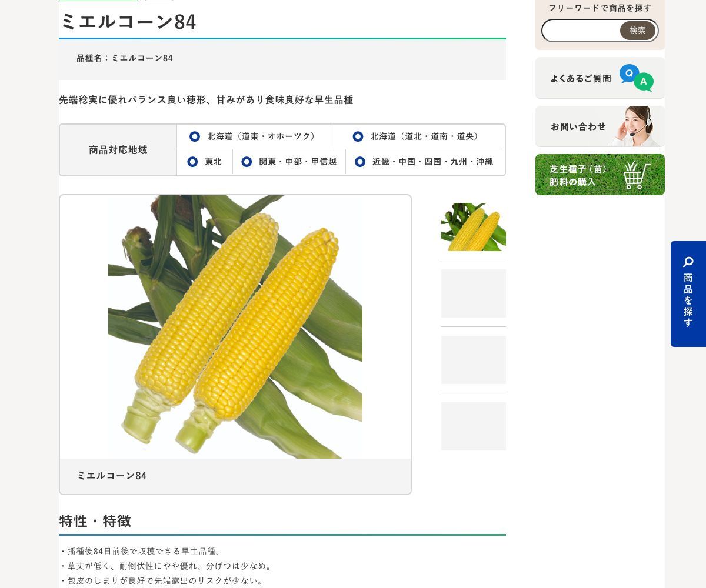
Task: Click the large ミエルコーン84 corn photo
Action: (x=235, y=327)
